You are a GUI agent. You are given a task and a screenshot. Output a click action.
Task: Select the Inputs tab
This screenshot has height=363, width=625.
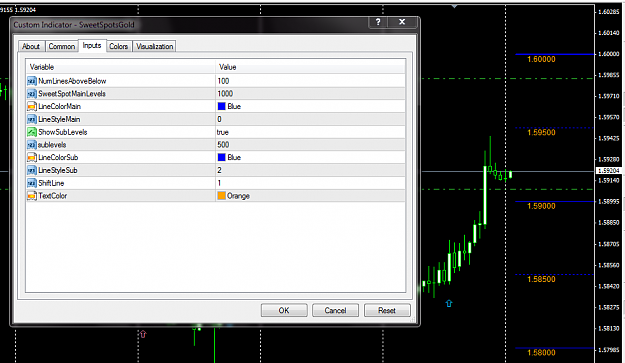[92, 46]
